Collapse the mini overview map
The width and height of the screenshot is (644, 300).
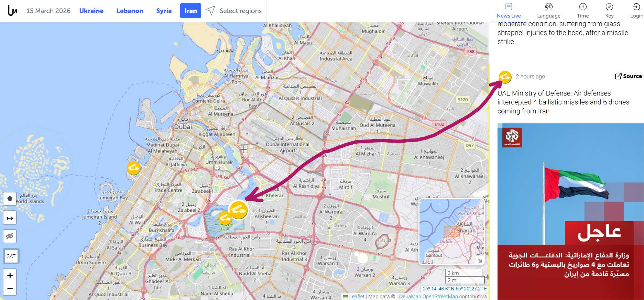[x=480, y=260]
